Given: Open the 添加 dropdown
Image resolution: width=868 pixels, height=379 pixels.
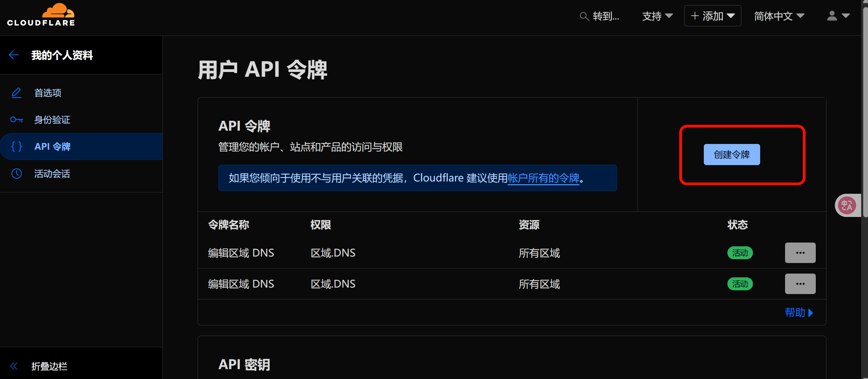Looking at the screenshot, I should point(712,16).
